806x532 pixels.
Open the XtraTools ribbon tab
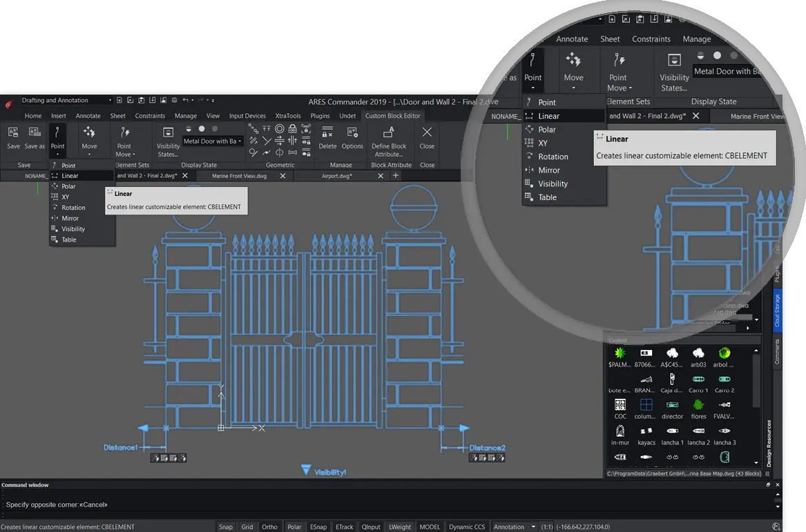pos(288,116)
